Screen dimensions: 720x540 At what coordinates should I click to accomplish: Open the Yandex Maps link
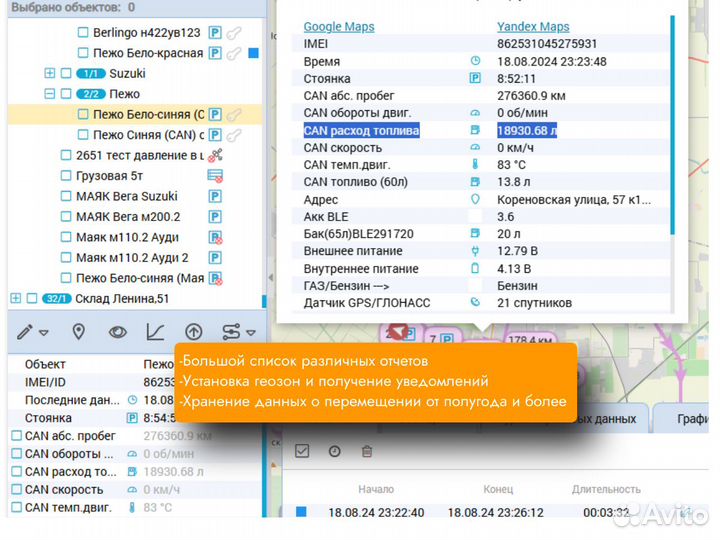(533, 27)
